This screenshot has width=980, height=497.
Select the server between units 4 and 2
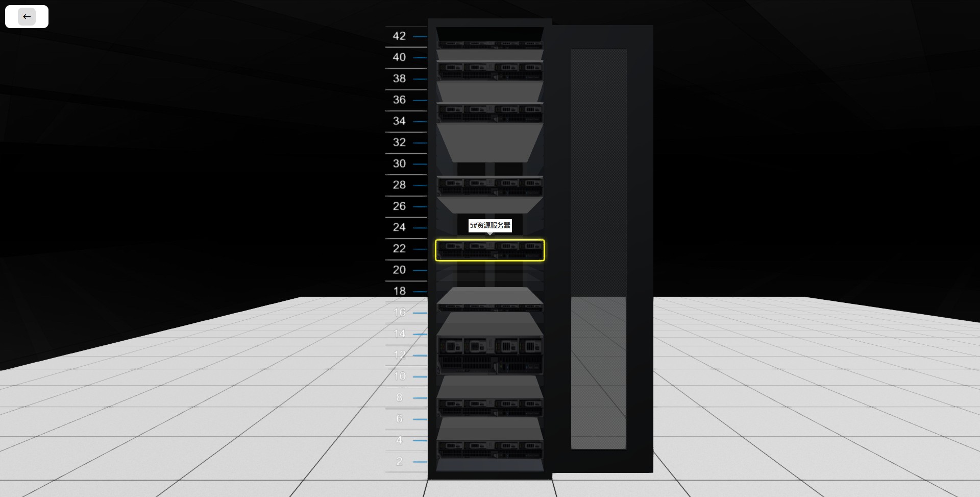[490, 449]
